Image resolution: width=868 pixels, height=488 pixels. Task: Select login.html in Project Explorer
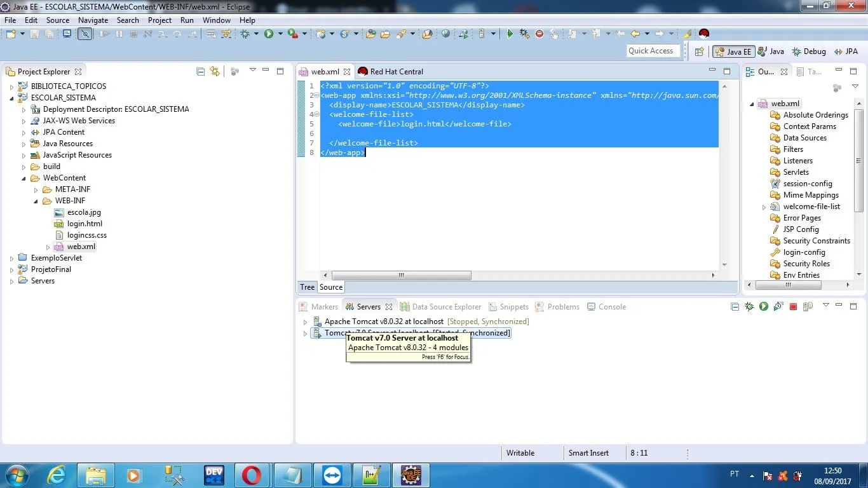(85, 224)
